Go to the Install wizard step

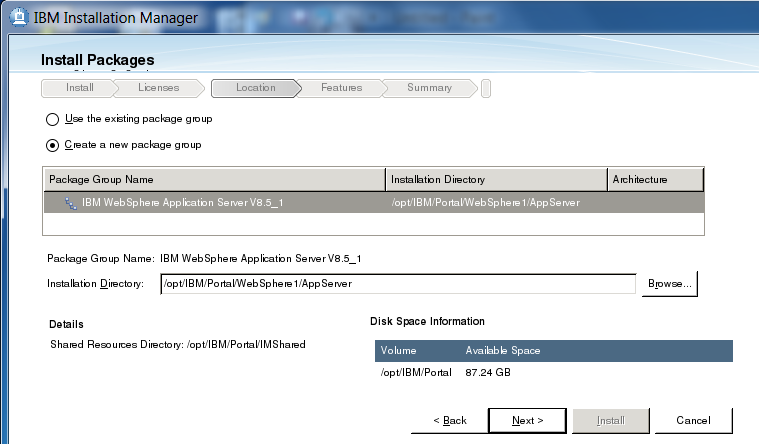pyautogui.click(x=79, y=88)
